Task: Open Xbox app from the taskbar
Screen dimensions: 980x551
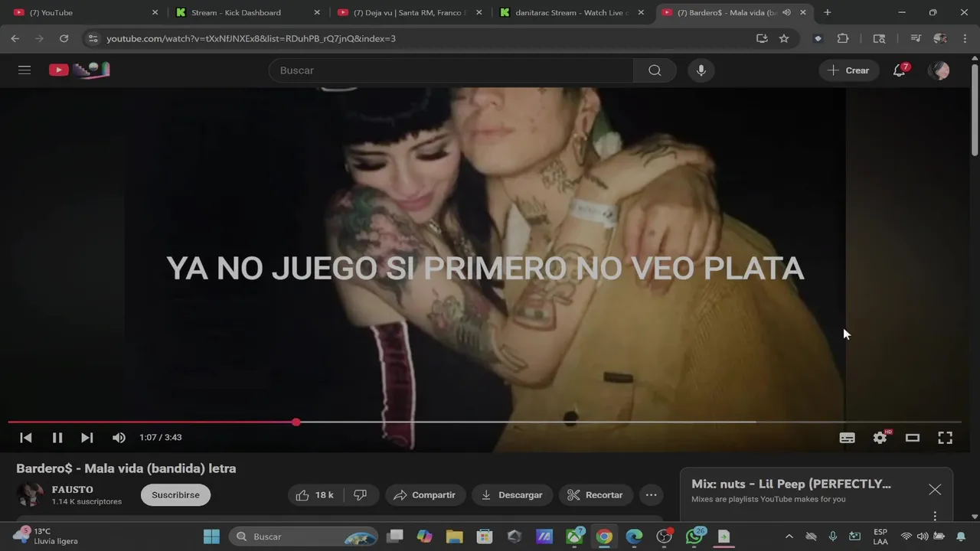Action: (x=574, y=536)
